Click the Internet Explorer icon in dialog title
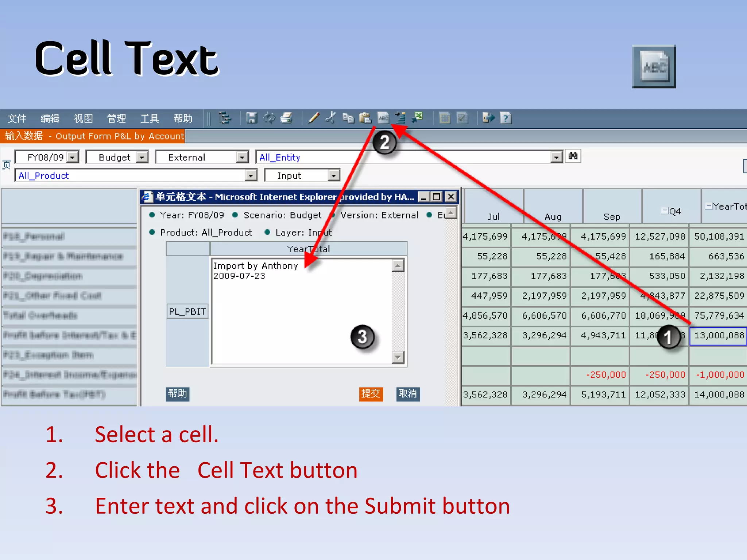This screenshot has height=560, width=747. pos(147,197)
